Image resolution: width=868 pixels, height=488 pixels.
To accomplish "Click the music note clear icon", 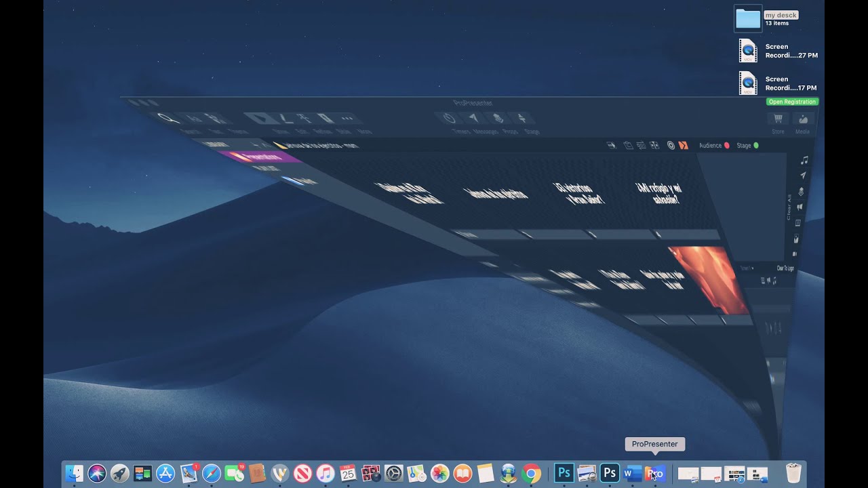I will tap(804, 161).
